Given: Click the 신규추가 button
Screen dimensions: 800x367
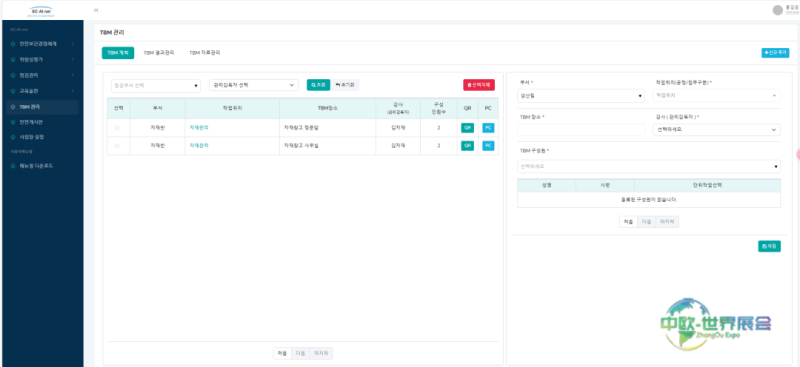Looking at the screenshot, I should pyautogui.click(x=775, y=53).
